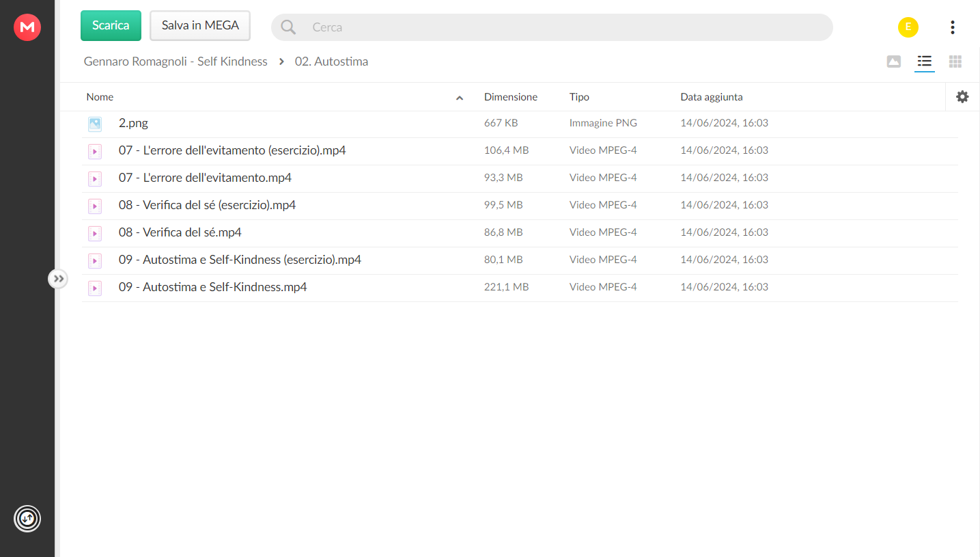Image resolution: width=980 pixels, height=557 pixels.
Task: Select 07 - L'errore dell'evitamento.mp4
Action: [205, 178]
